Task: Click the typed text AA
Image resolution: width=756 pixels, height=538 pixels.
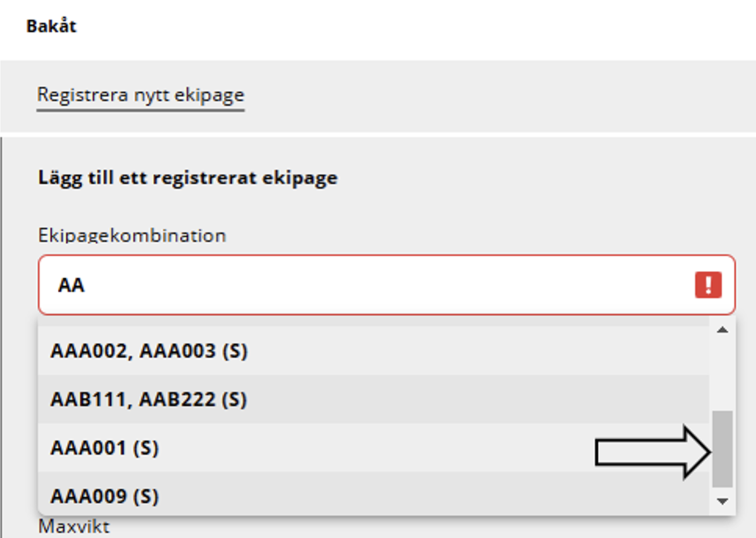Action: [x=71, y=285]
